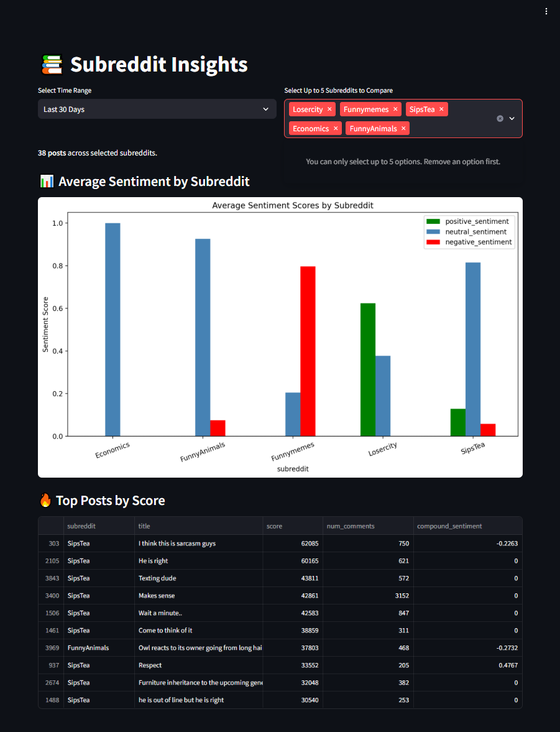This screenshot has height=732, width=560.
Task: Clear all selected subreddits
Action: (x=500, y=119)
